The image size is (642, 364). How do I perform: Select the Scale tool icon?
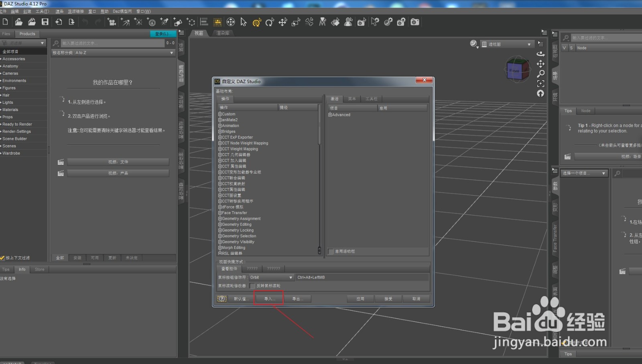pos(296,22)
